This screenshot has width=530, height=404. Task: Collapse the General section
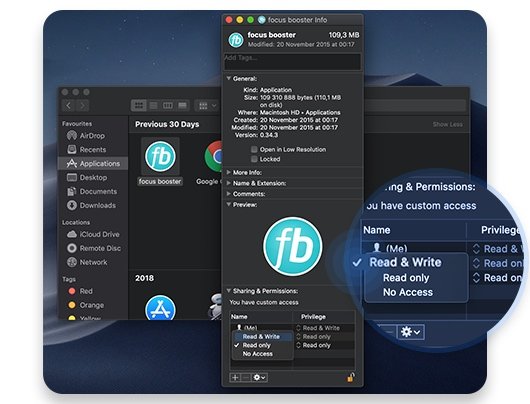point(228,78)
